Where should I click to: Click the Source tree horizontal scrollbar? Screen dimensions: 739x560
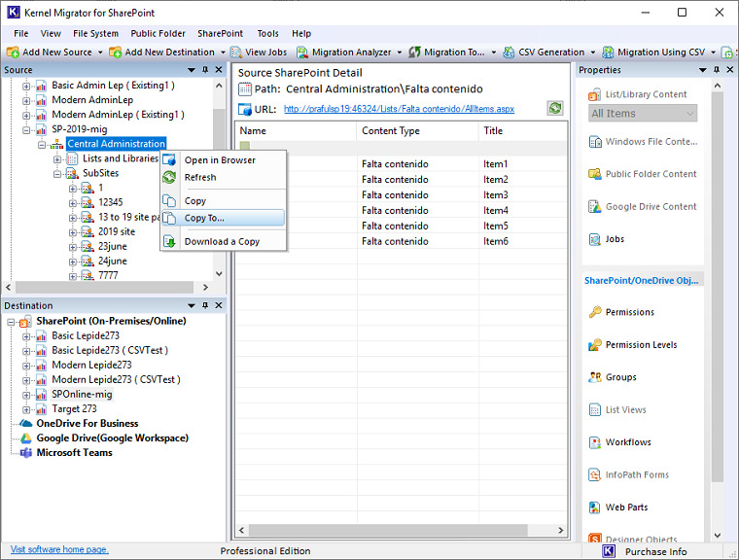coord(107,287)
